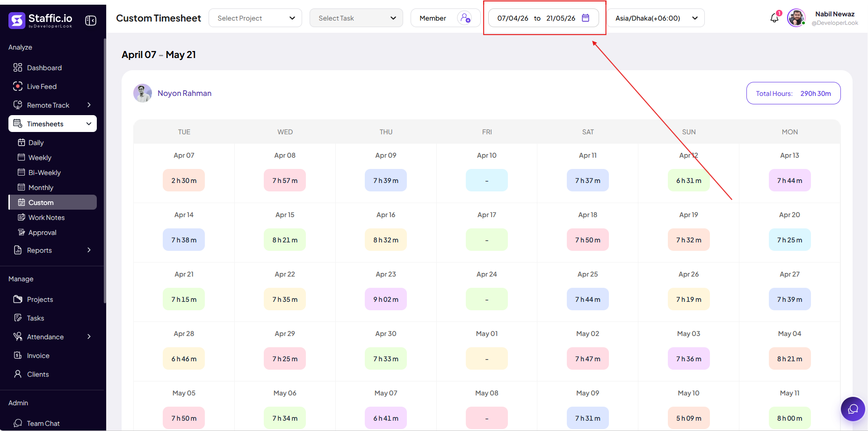Open the support chat floating icon
This screenshot has width=868, height=431.
tap(853, 409)
